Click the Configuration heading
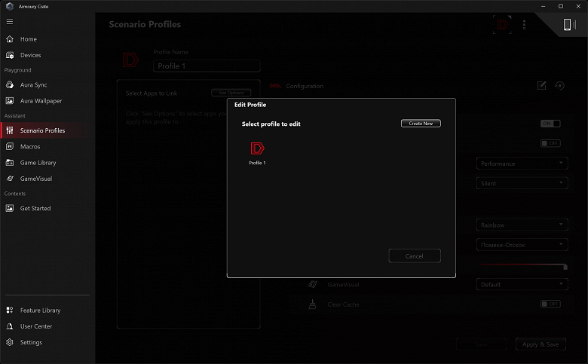Image resolution: width=588 pixels, height=364 pixels. [x=305, y=86]
